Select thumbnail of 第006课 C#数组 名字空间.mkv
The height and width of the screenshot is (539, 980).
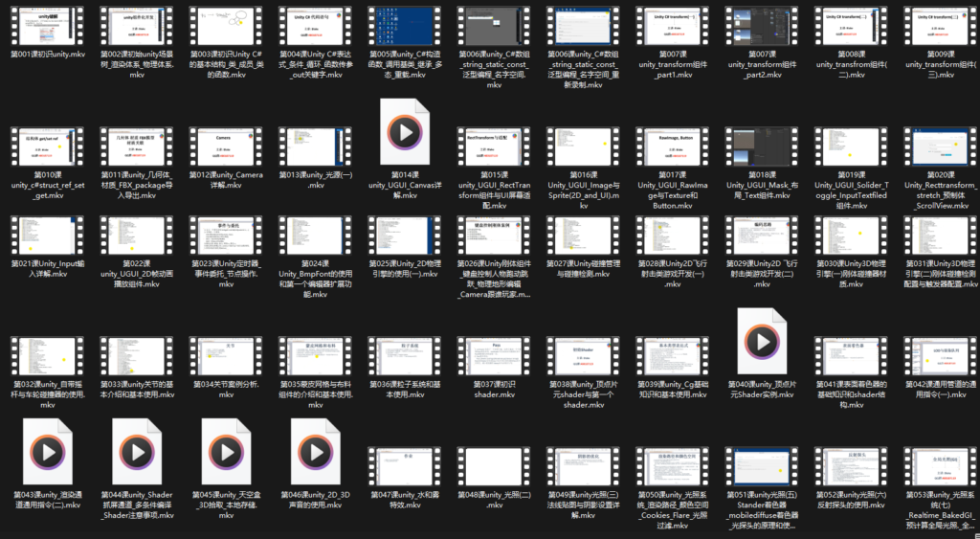(494, 26)
